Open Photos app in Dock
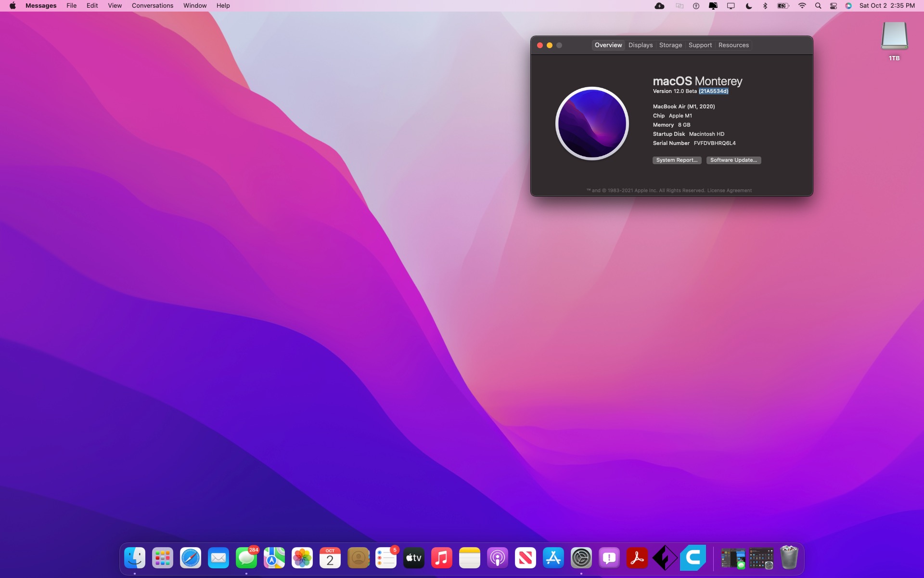924x578 pixels. pyautogui.click(x=302, y=558)
